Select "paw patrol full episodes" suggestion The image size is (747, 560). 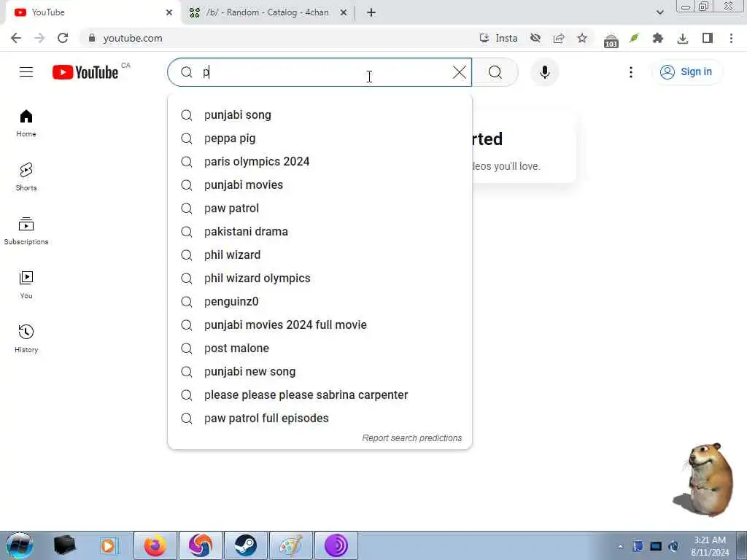(320, 418)
